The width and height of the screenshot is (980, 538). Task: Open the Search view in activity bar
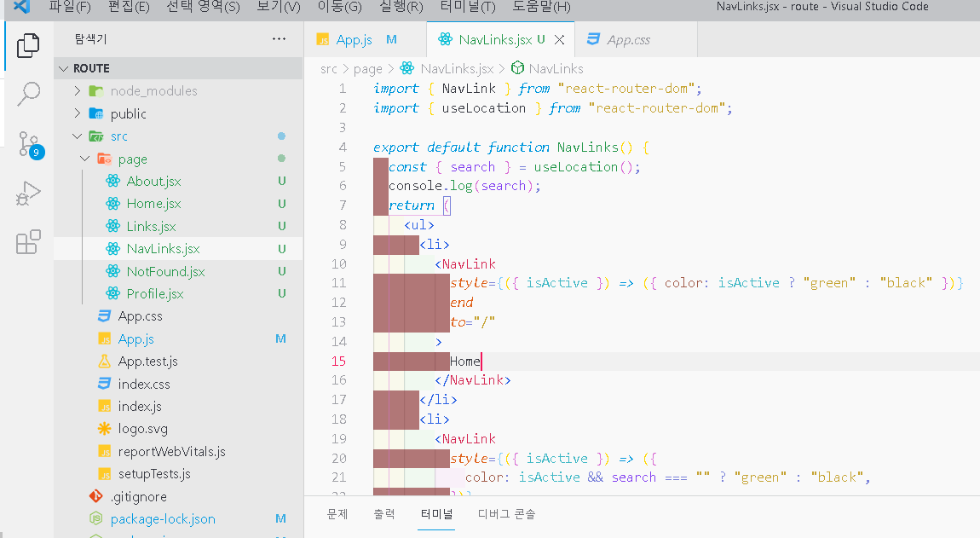tap(28, 94)
